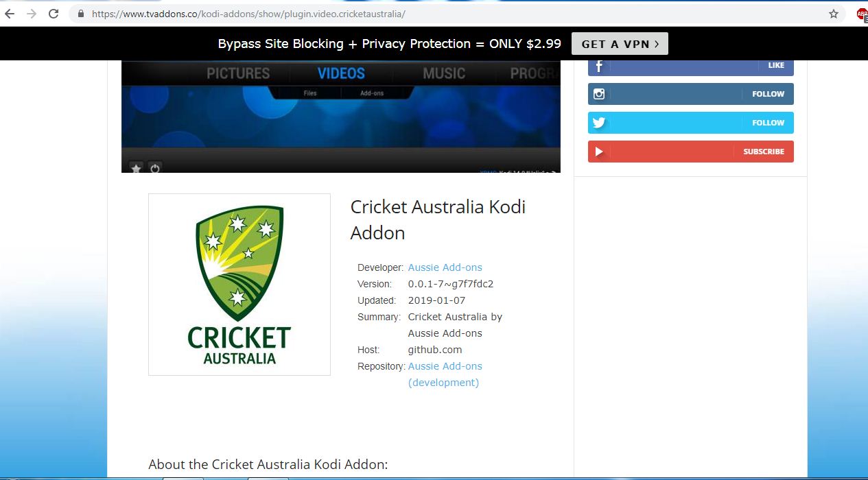Screen dimensions: 868x480
Task: Open the Aussie Add-ons developer link
Action: [445, 267]
